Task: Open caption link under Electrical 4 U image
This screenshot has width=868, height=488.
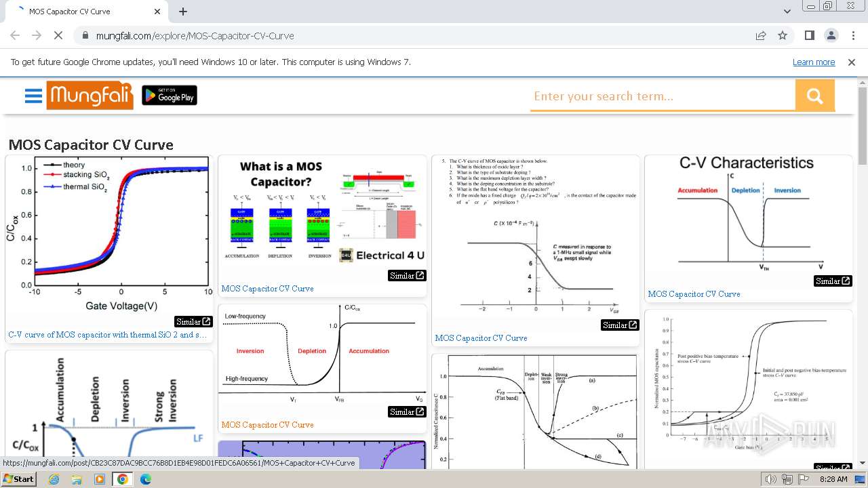Action: coord(267,289)
